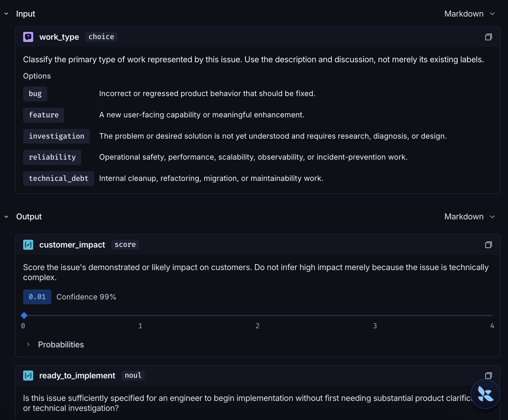This screenshot has height=420, width=508.
Task: Open the Output Markdown format dropdown
Action: coord(470,217)
